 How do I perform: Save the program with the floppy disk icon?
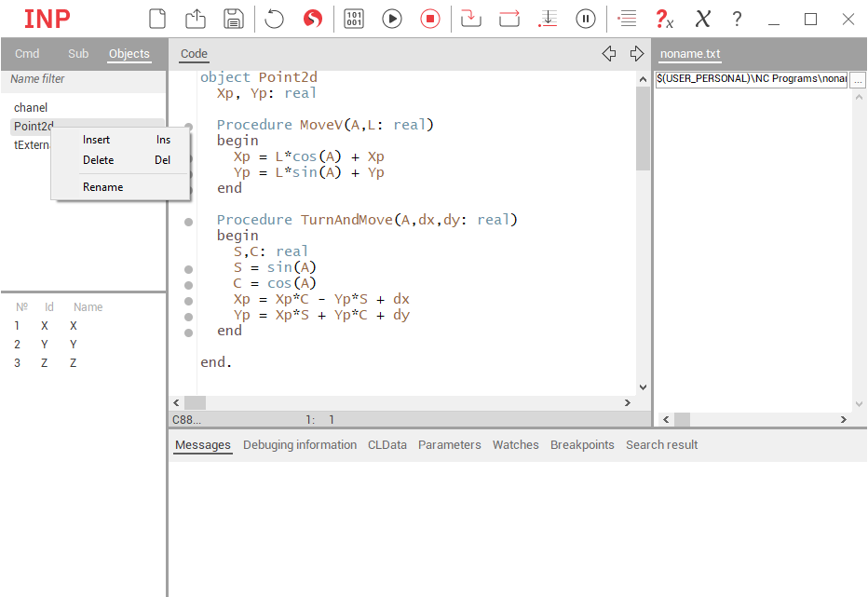[234, 19]
